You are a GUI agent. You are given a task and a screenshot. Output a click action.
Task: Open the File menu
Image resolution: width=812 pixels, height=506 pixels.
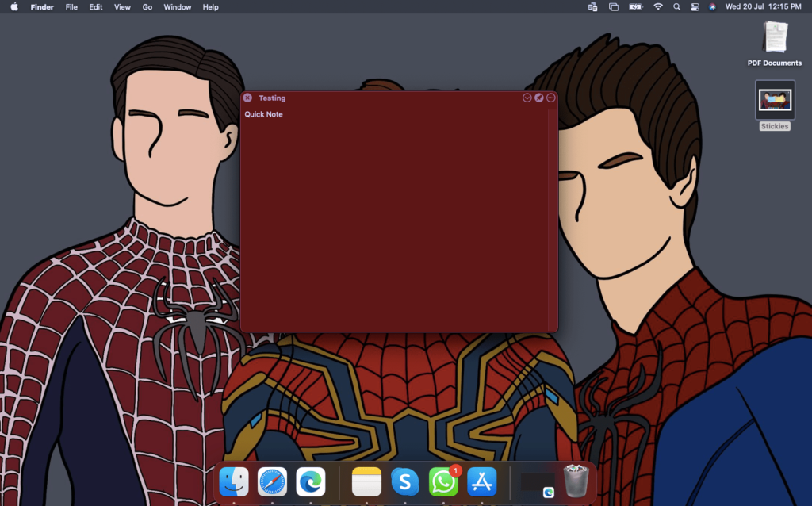coord(71,7)
